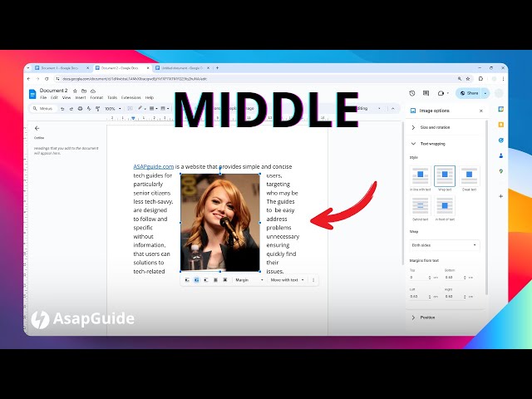The height and width of the screenshot is (399, 532).
Task: Open Contacts side panel icon
Action: click(500, 155)
